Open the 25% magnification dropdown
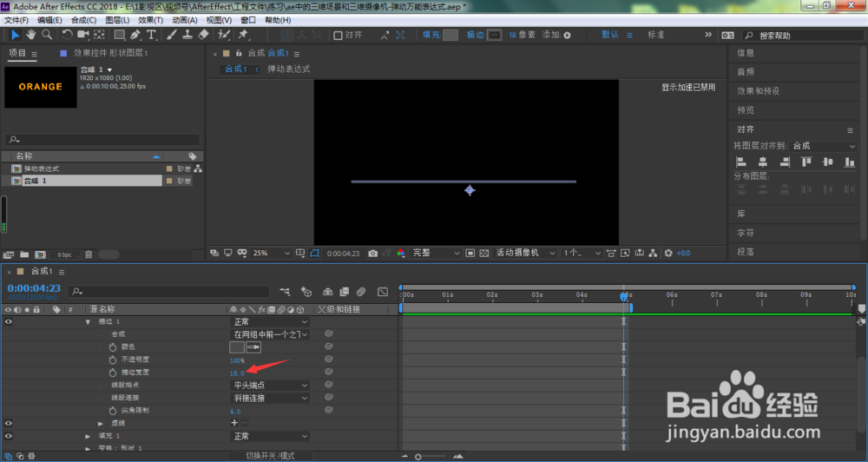Screen dimensions: 868x462 click(271, 254)
